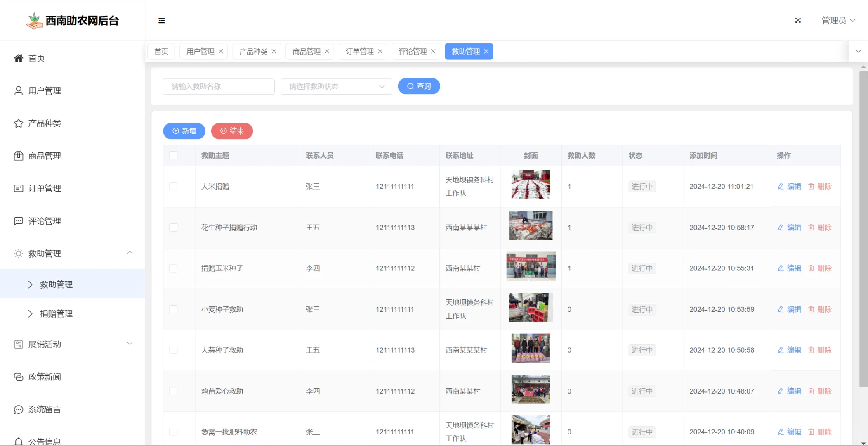Check the checkbox for 大米捐赠 row
This screenshot has width=868, height=446.
point(174,186)
